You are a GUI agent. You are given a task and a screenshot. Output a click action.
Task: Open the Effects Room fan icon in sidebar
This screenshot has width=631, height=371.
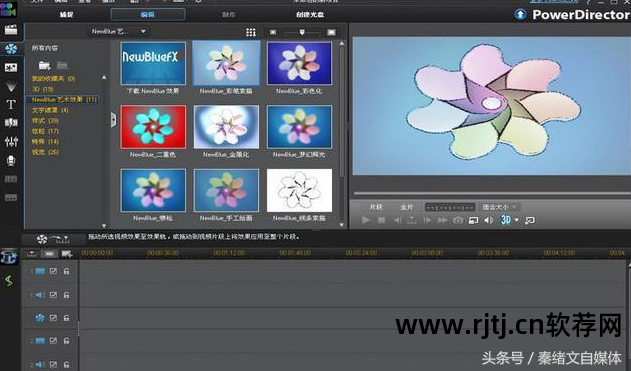11,49
